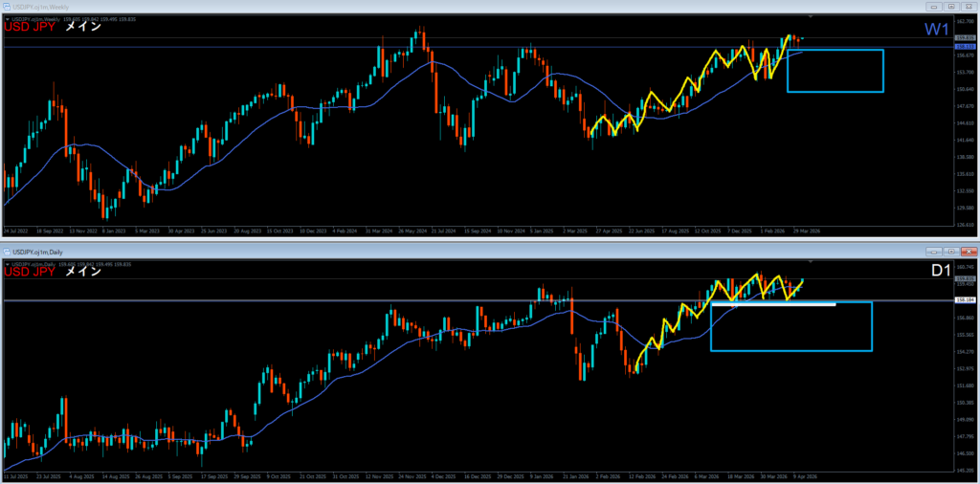Click the 158.133 horizontal line price tag
This screenshot has width=980, height=484.
pyautogui.click(x=965, y=46)
